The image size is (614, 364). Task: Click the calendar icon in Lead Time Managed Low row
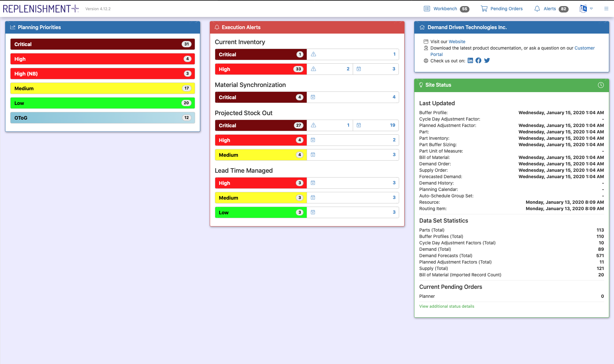[313, 212]
